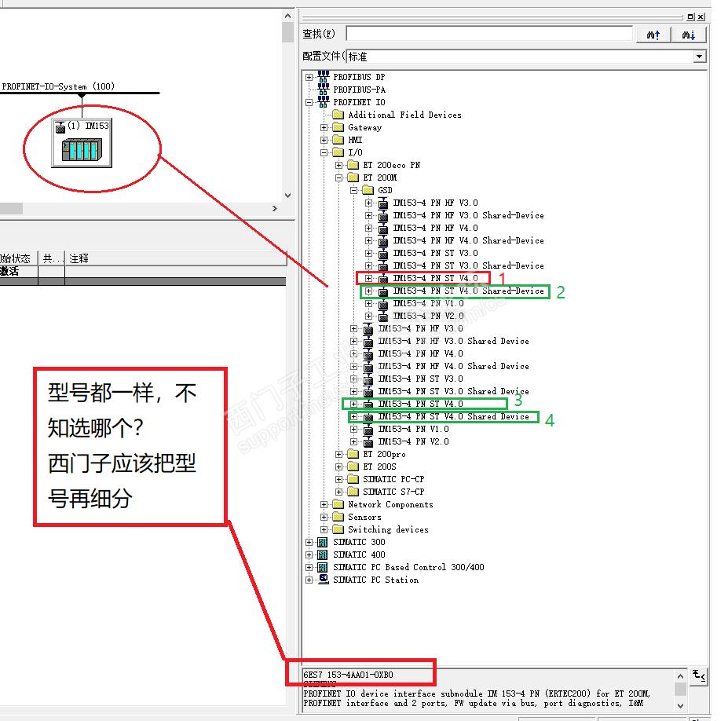728x721 pixels.
Task: Select GSD entry IM153-4 PN V1.0
Action: click(429, 303)
